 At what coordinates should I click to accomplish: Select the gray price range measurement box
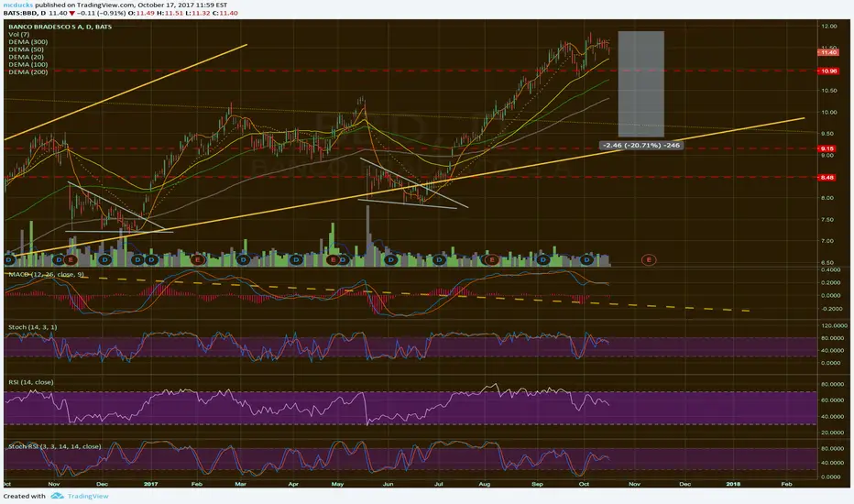tap(641, 84)
